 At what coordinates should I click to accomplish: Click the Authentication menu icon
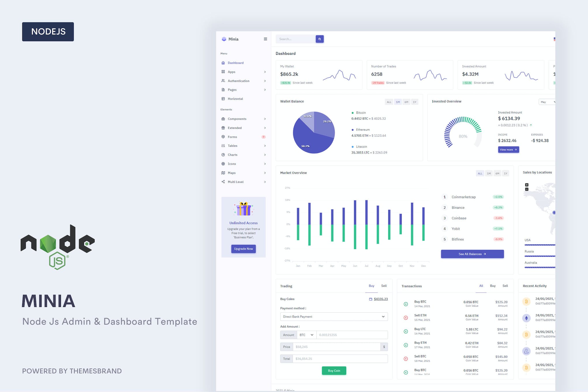[223, 81]
